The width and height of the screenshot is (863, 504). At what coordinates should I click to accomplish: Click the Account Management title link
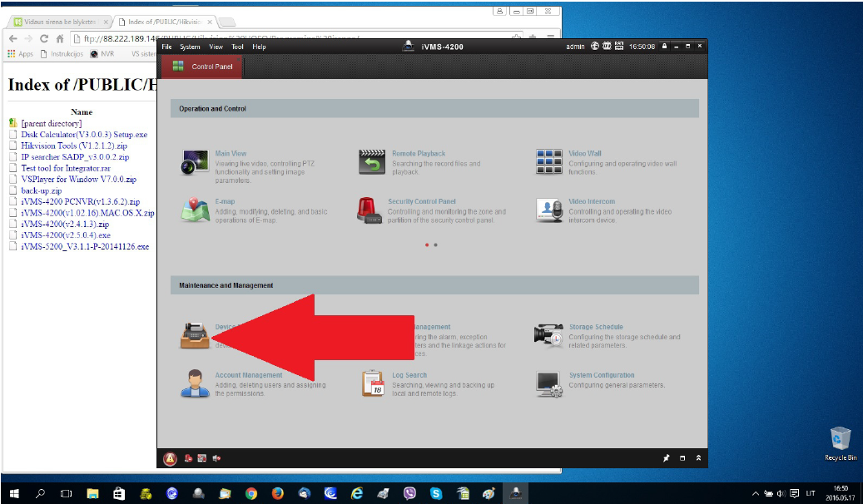249,375
